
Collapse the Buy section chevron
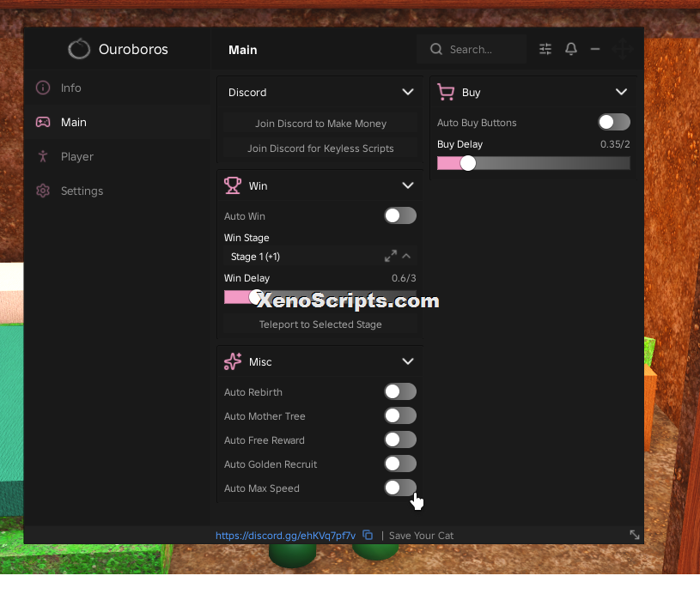(x=621, y=92)
